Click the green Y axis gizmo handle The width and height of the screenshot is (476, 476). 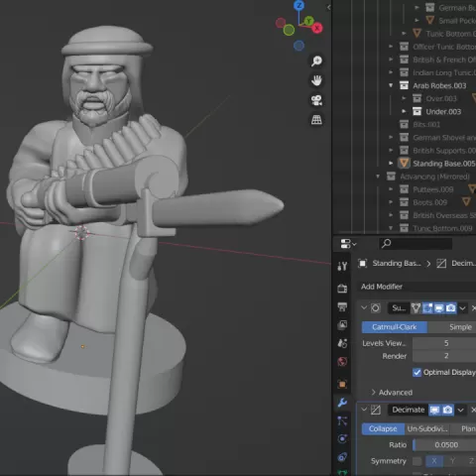308,21
